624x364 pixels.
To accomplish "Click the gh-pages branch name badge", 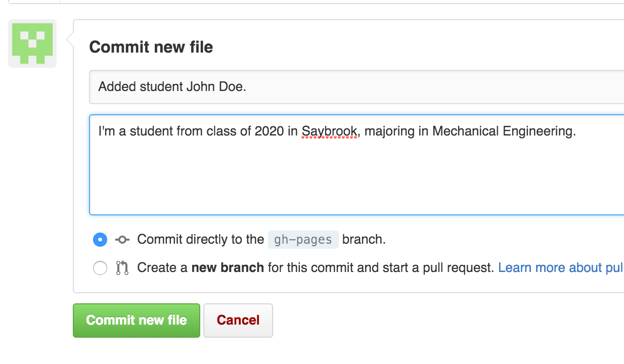I will click(303, 240).
